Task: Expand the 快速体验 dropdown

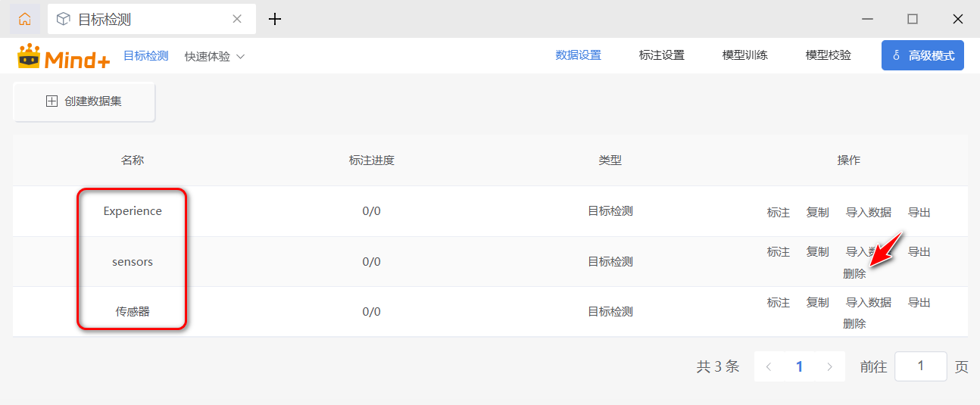Action: (x=214, y=56)
